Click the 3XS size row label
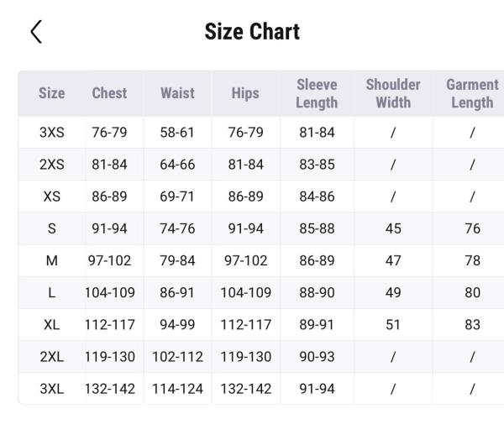The width and height of the screenshot is (504, 435). click(51, 133)
